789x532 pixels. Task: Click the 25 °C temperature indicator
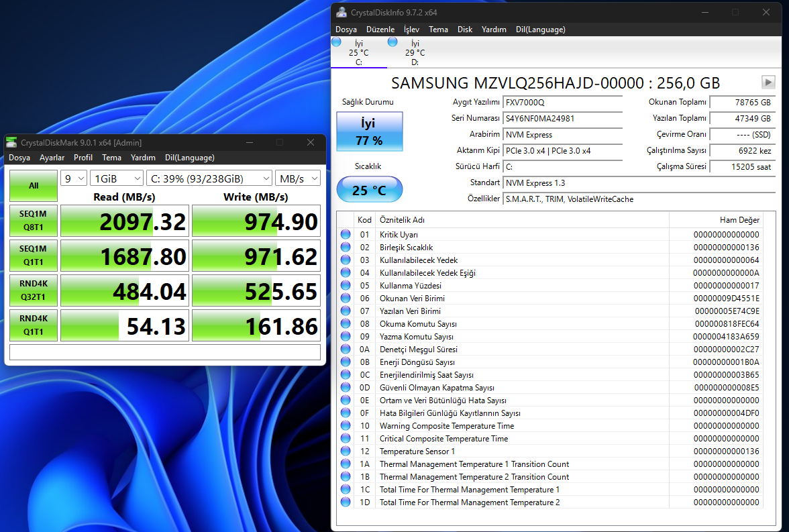[x=369, y=190]
